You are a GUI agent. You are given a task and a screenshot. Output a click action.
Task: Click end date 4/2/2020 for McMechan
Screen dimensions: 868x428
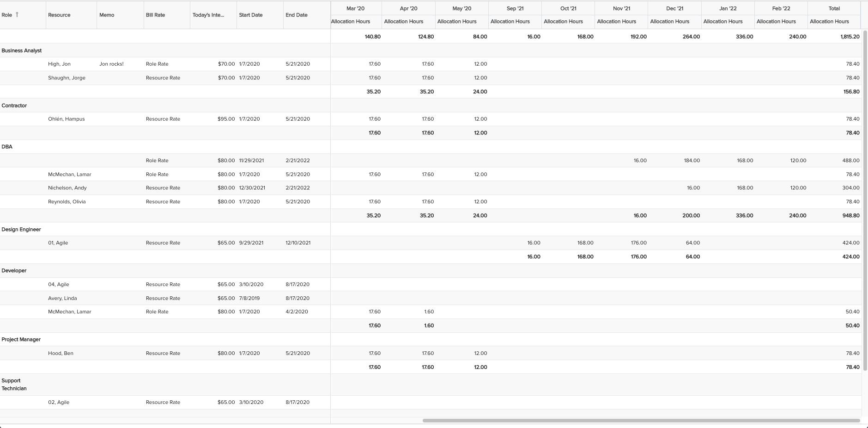coord(297,312)
